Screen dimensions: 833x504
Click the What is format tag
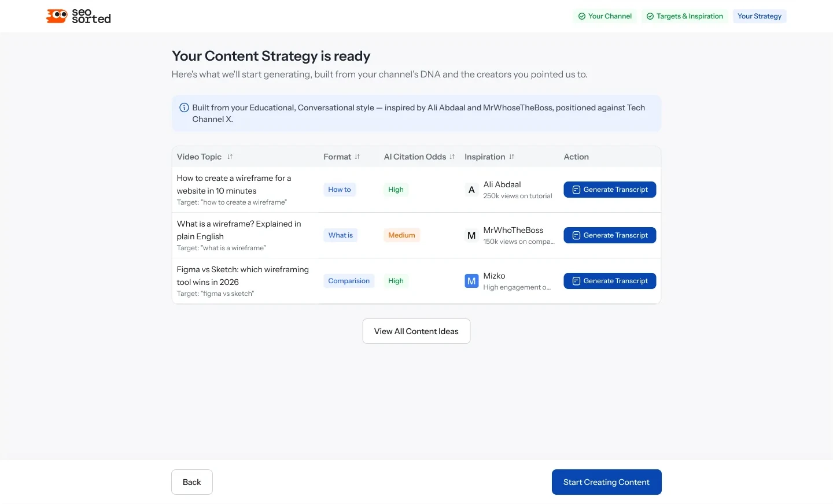[x=341, y=235]
